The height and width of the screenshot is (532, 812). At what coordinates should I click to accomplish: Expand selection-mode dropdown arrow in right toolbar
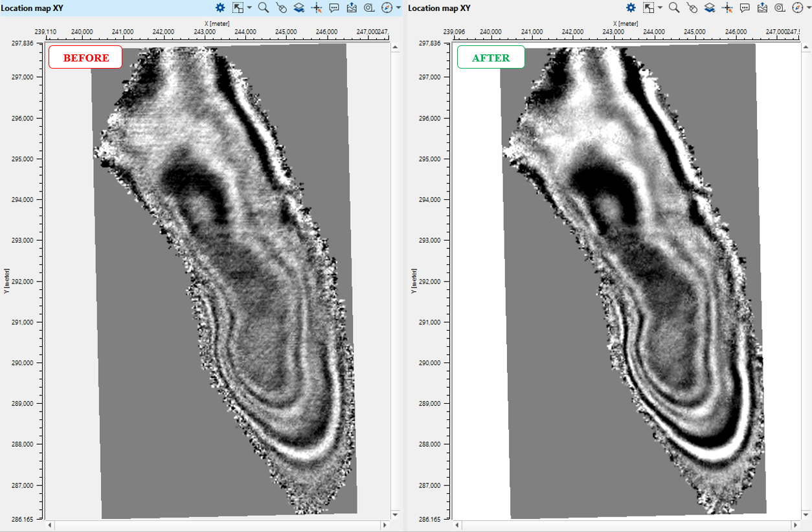pos(660,8)
